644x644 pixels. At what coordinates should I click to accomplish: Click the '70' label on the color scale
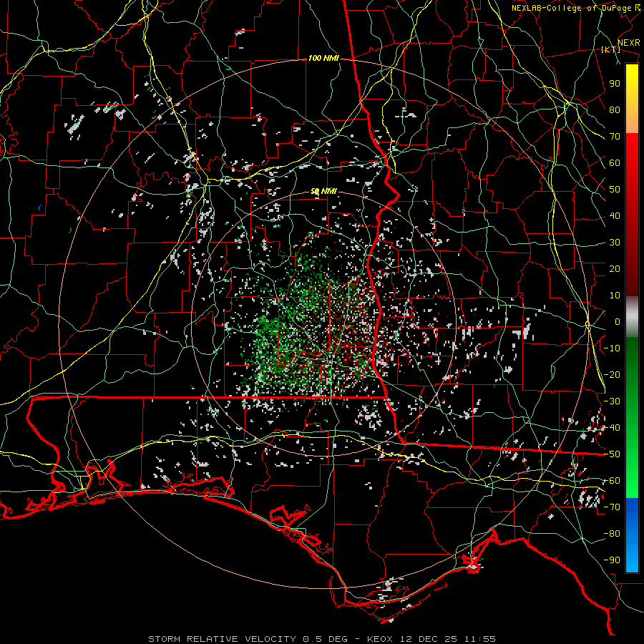click(x=615, y=137)
